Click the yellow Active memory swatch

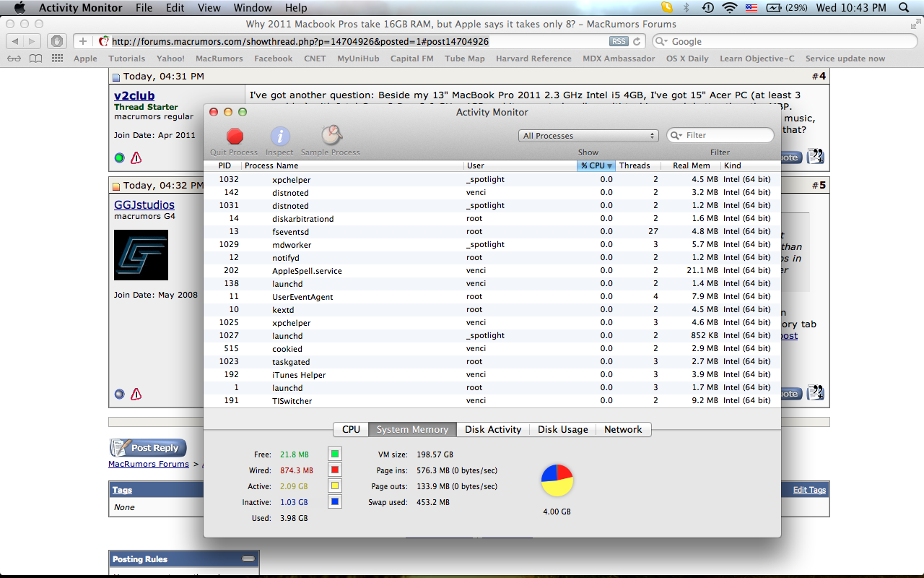(335, 486)
